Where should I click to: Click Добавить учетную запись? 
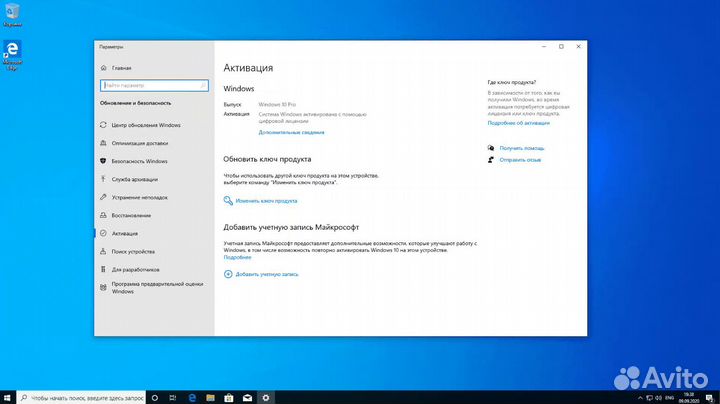(267, 275)
